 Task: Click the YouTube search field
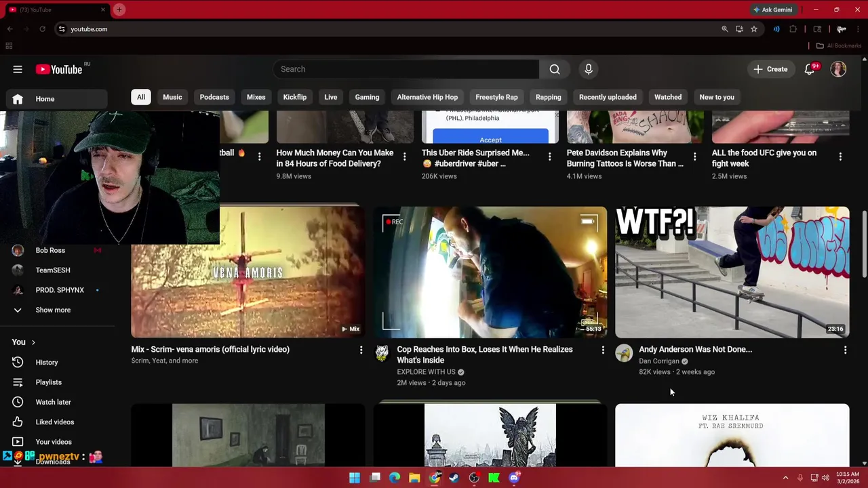click(x=407, y=69)
